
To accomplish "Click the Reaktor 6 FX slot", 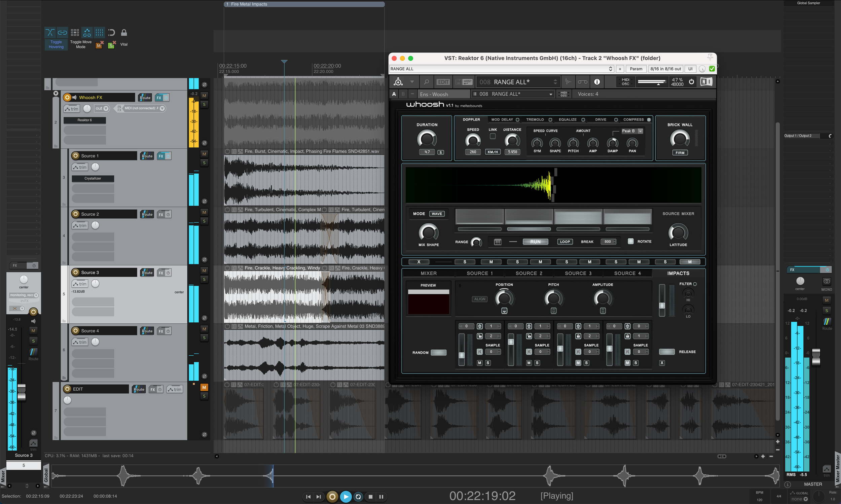I will coord(84,120).
